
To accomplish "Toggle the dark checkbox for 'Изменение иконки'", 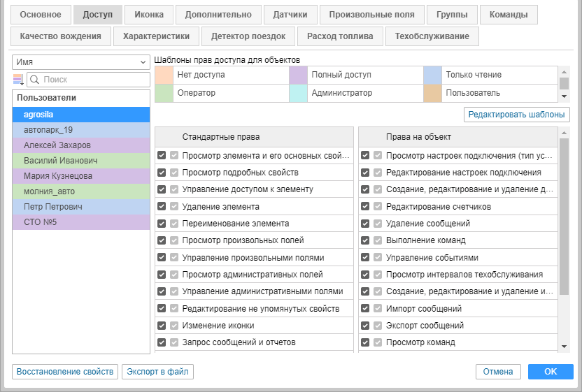I will point(162,326).
